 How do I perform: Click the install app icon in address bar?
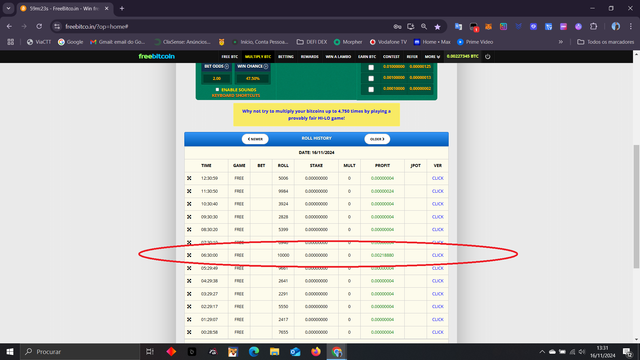411,27
